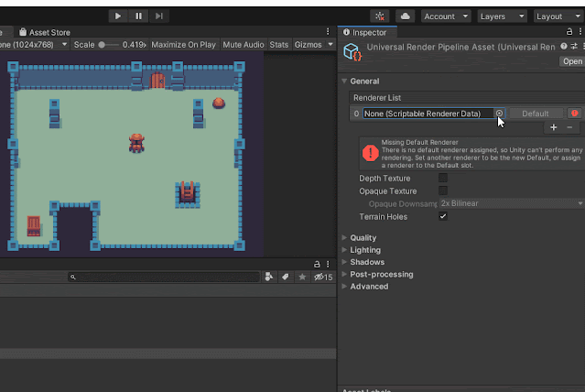The width and height of the screenshot is (585, 392).
Task: Click the Scale slider handle
Action: tap(102, 45)
